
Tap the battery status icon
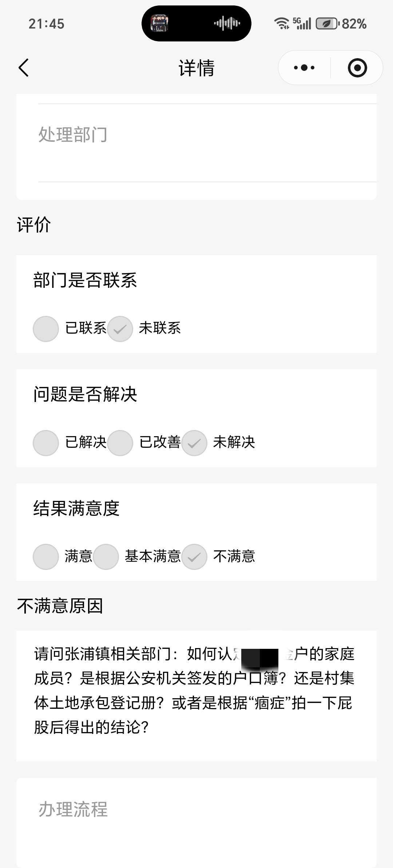coord(327,24)
